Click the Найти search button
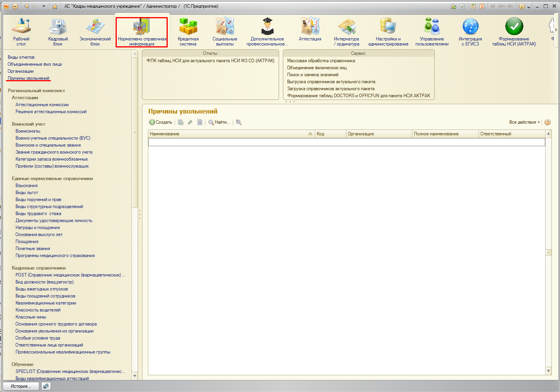This screenshot has width=560, height=392. pos(219,122)
